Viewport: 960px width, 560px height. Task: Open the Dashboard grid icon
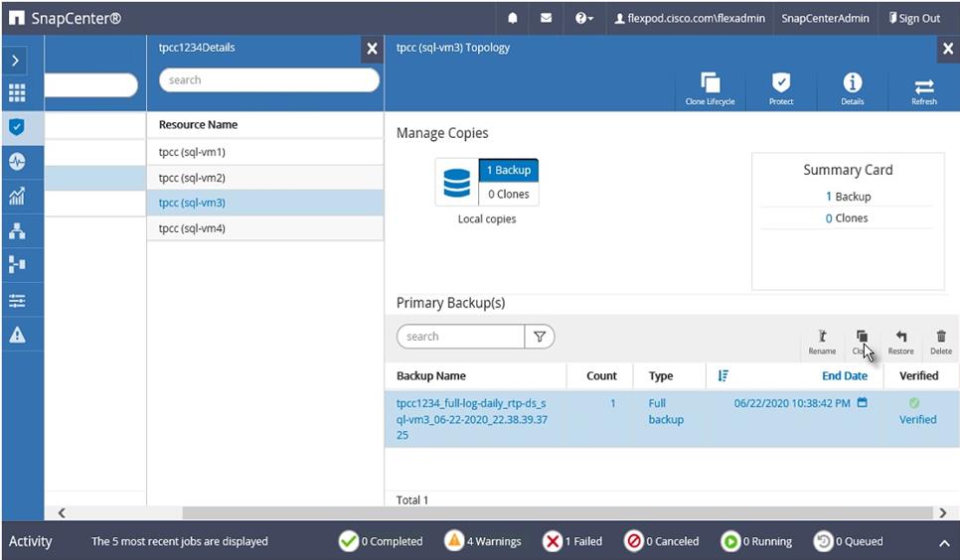click(17, 93)
